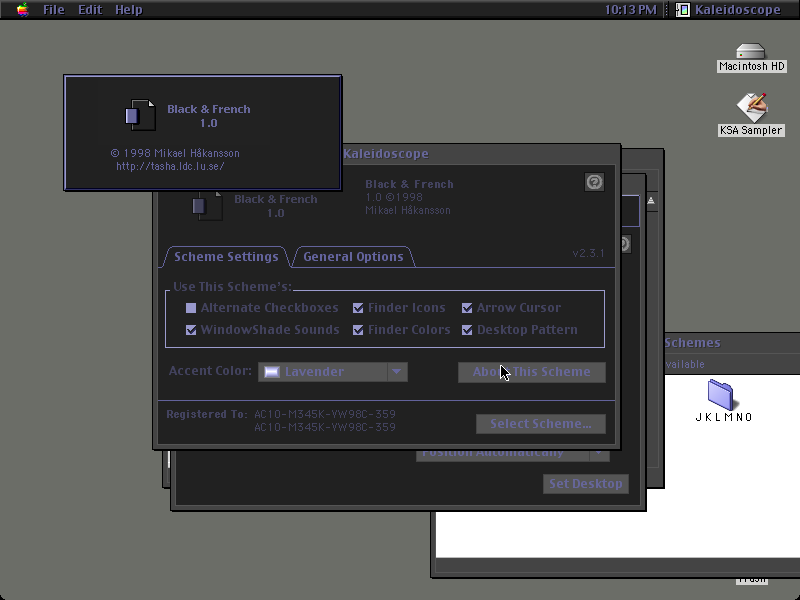Screen dimensions: 800x600
Task: Select the Macintosh HD desktop icon
Action: coord(751,58)
